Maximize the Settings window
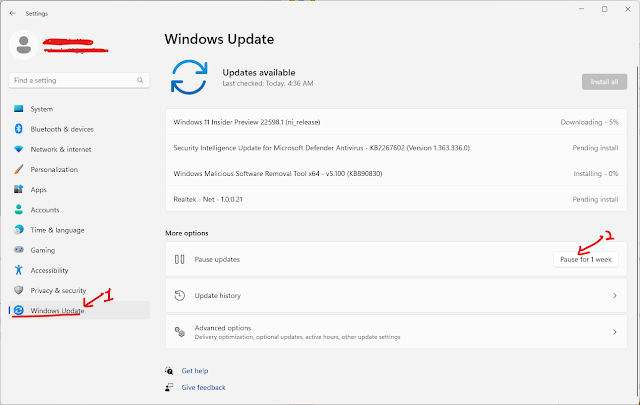This screenshot has width=640, height=405. click(604, 9)
